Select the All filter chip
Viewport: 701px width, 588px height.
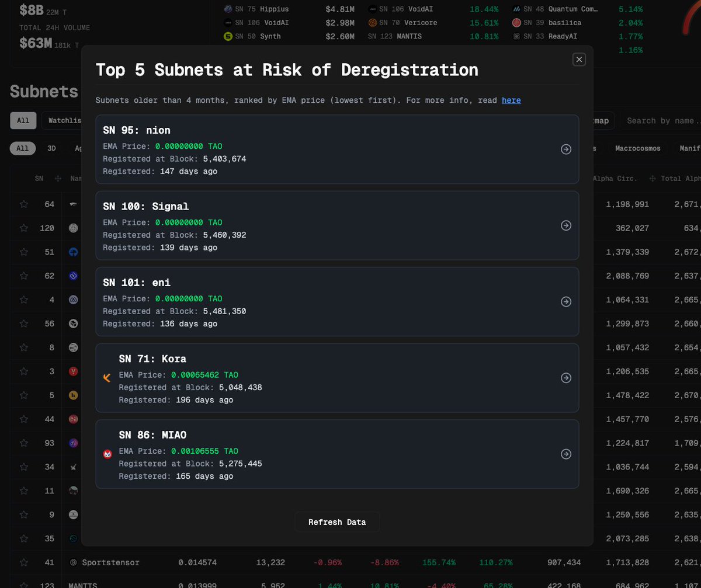pyautogui.click(x=22, y=148)
